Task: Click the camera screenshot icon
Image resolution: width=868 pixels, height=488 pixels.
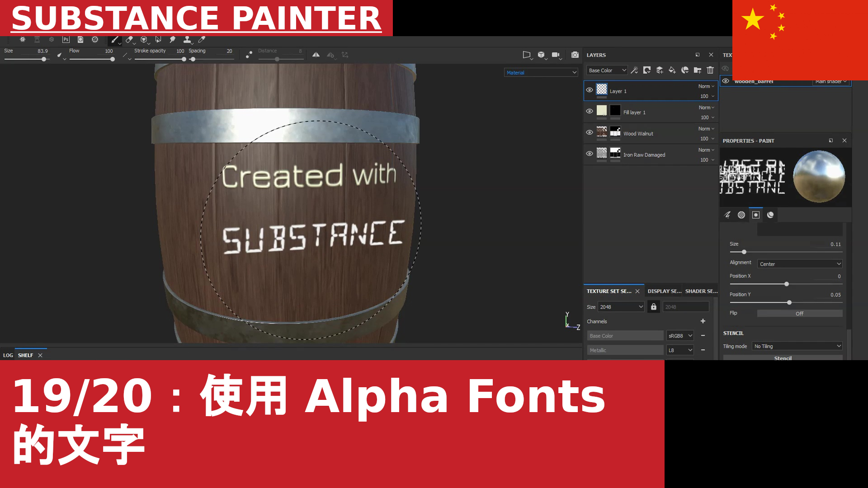Action: click(575, 55)
